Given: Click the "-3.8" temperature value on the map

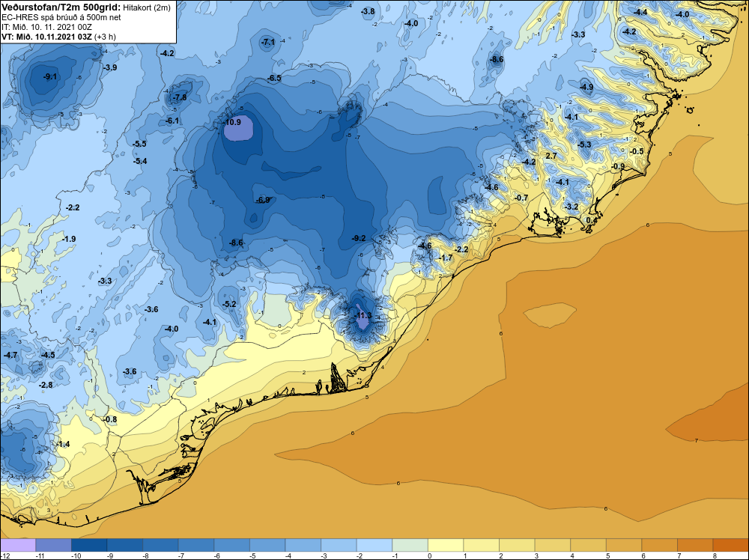Looking at the screenshot, I should coord(367,11).
